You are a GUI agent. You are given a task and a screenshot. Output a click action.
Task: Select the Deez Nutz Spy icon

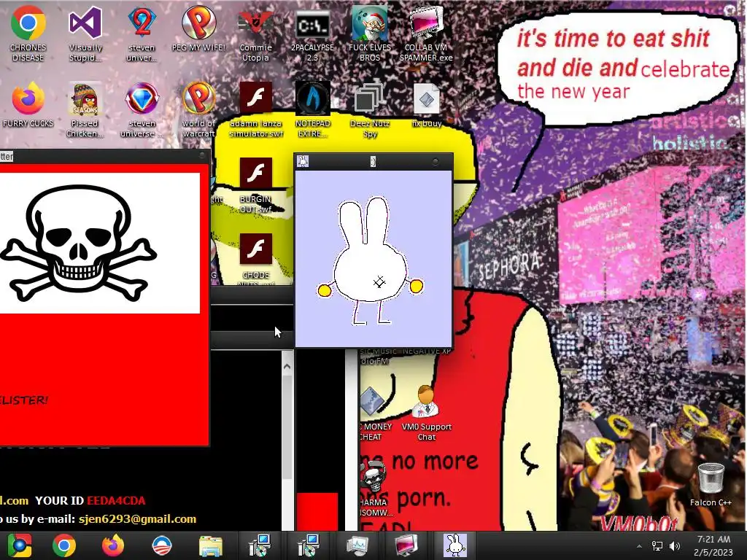(370, 109)
